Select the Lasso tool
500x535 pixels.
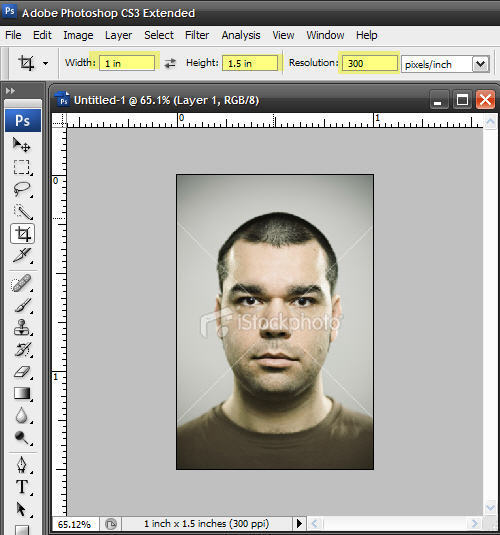point(22,189)
